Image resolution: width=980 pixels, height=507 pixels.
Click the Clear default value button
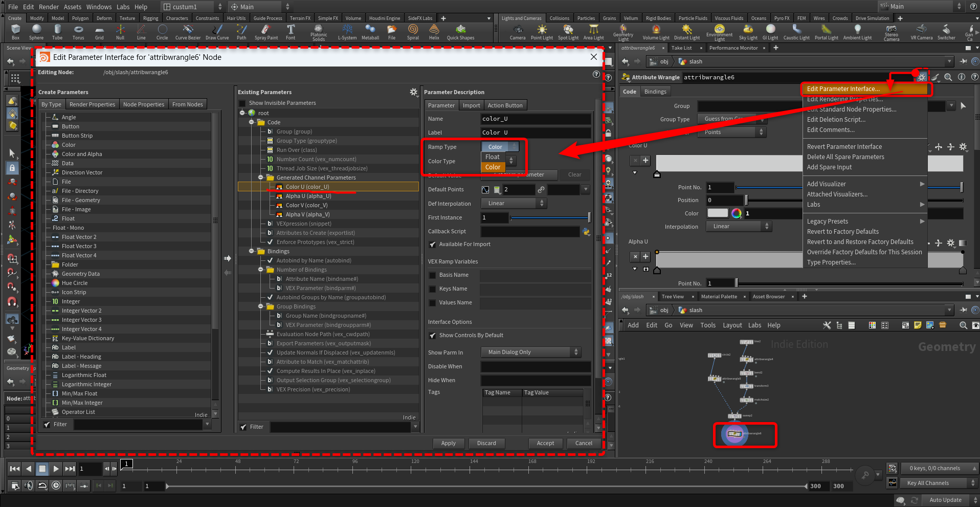pos(574,175)
